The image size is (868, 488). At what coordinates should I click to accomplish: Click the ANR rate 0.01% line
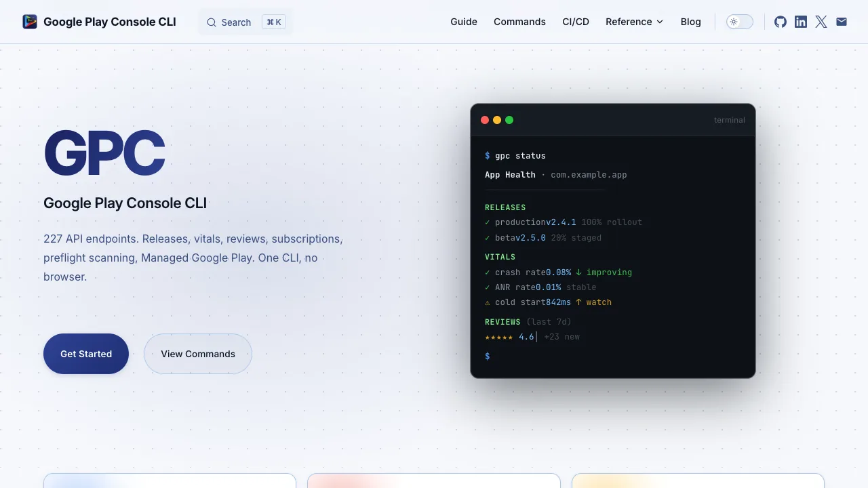pyautogui.click(x=540, y=287)
